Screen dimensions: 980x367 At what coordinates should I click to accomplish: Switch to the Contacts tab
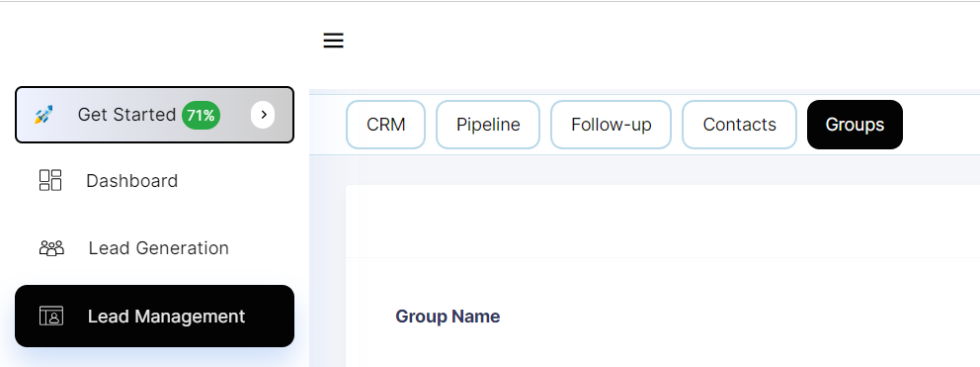tap(739, 125)
